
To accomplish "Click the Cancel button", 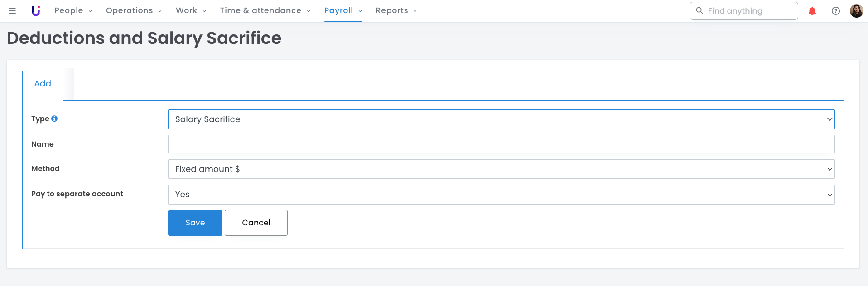I will (256, 223).
